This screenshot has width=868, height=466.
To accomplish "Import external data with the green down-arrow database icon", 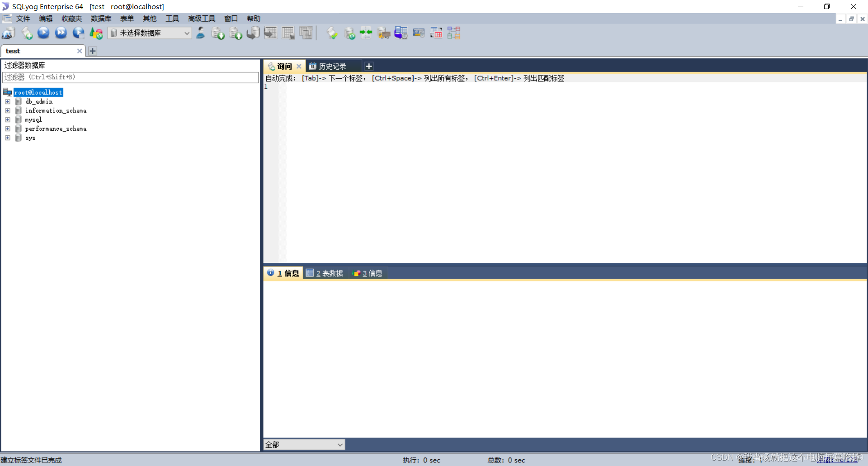I will [x=218, y=33].
